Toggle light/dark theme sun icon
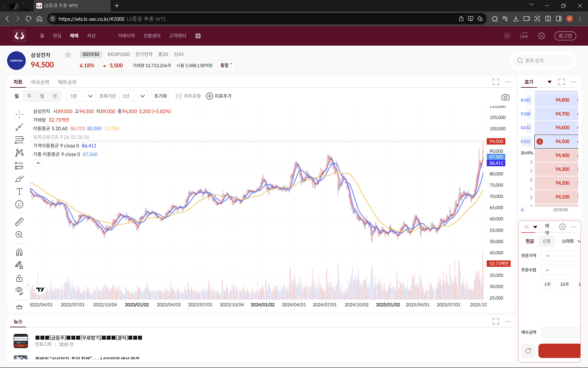This screenshot has height=368, width=588. coord(507,36)
